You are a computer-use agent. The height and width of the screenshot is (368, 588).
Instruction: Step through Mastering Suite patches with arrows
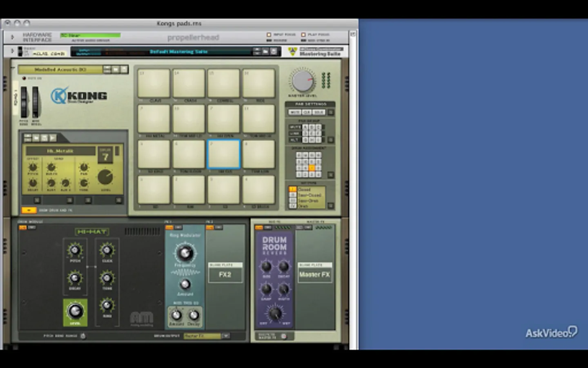pyautogui.click(x=257, y=52)
